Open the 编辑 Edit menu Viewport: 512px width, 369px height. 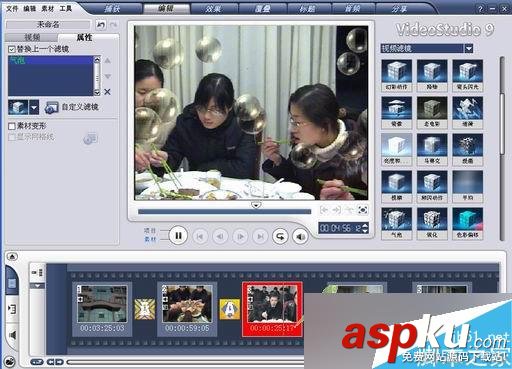pos(29,9)
